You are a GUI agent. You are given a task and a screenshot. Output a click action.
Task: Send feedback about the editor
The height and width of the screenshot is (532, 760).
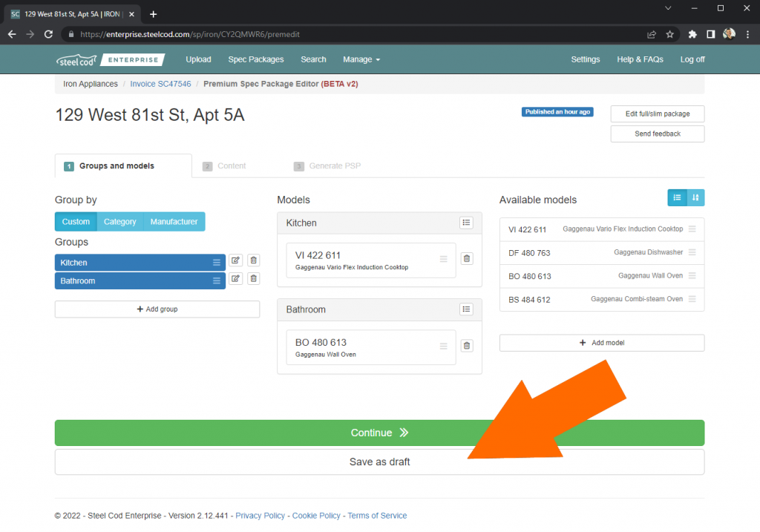[658, 134]
